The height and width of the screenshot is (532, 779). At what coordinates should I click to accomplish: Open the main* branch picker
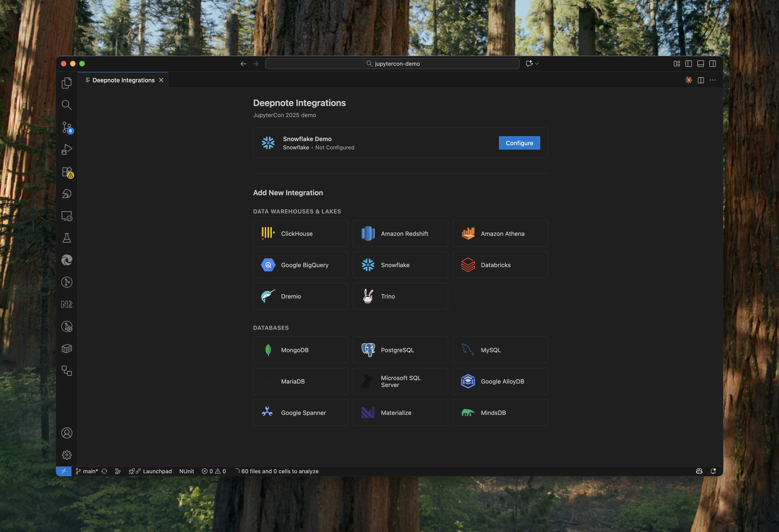(x=87, y=471)
